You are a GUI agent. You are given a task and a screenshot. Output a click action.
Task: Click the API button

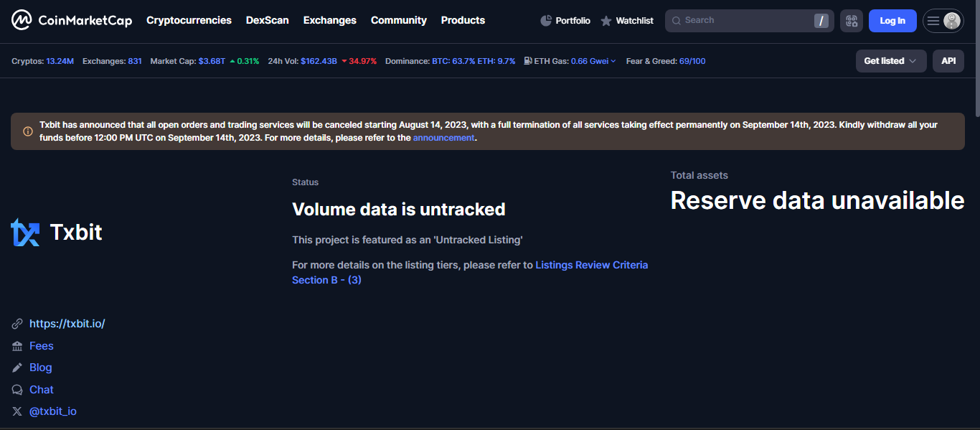click(x=948, y=61)
